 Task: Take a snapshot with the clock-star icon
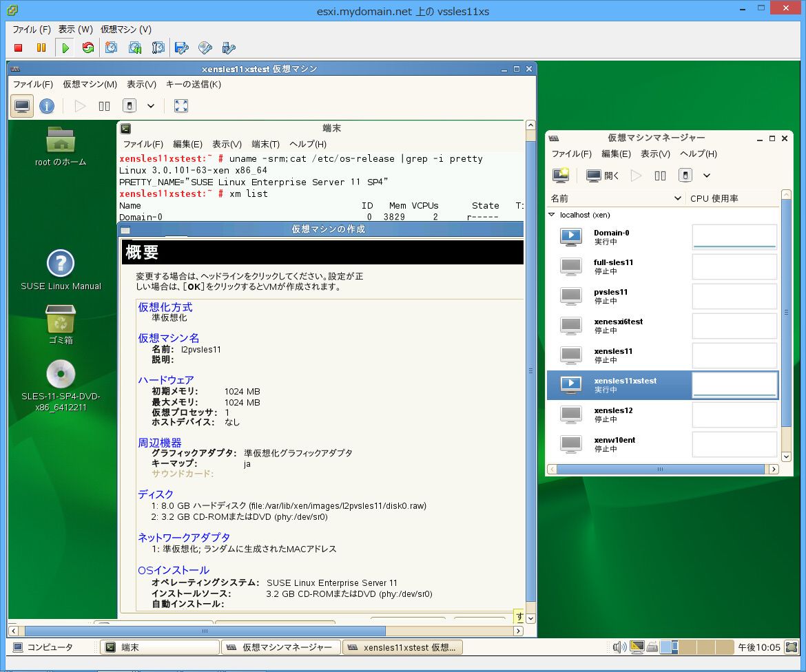click(x=111, y=48)
